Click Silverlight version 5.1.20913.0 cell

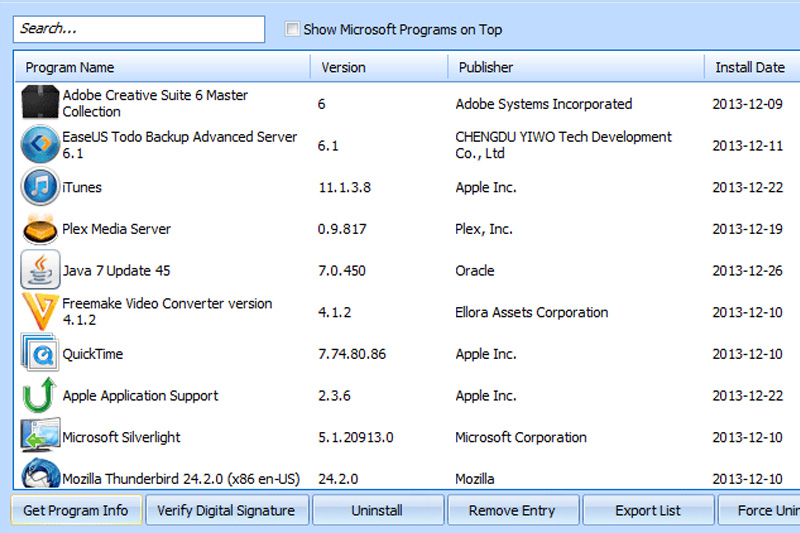(x=356, y=437)
